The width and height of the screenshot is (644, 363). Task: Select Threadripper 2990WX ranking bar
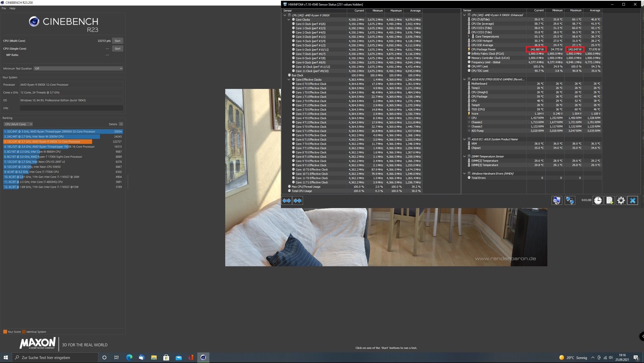(x=63, y=131)
